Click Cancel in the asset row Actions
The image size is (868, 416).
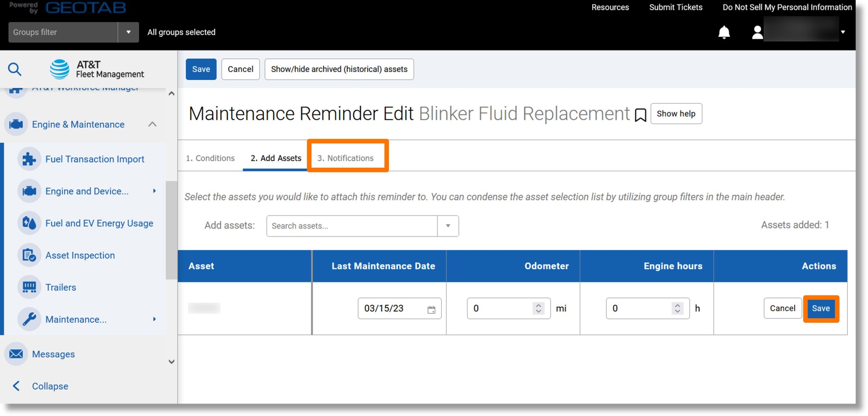click(782, 308)
